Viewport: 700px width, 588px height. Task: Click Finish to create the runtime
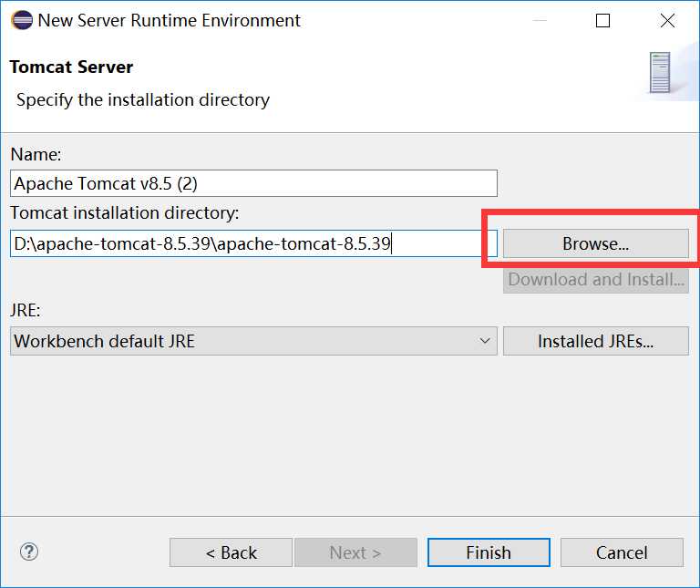[x=489, y=552]
